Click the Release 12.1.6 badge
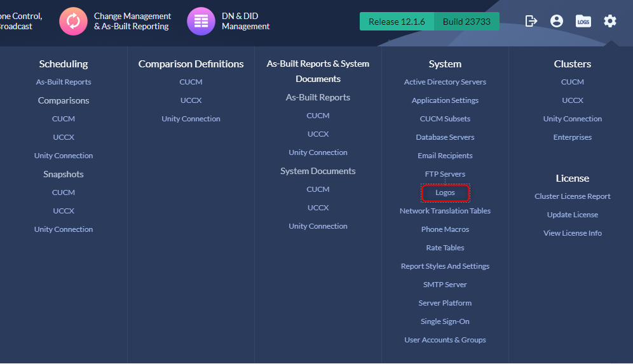This screenshot has width=633, height=364. point(397,22)
